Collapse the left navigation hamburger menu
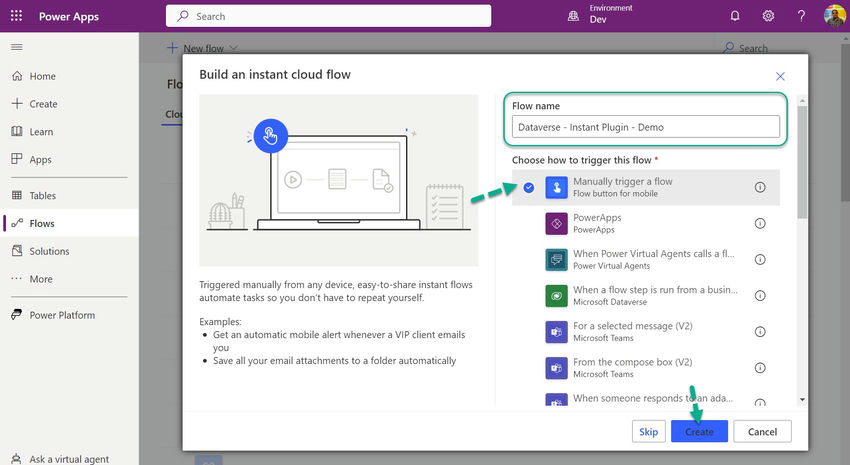Screen dimensions: 850x465 tap(17, 47)
